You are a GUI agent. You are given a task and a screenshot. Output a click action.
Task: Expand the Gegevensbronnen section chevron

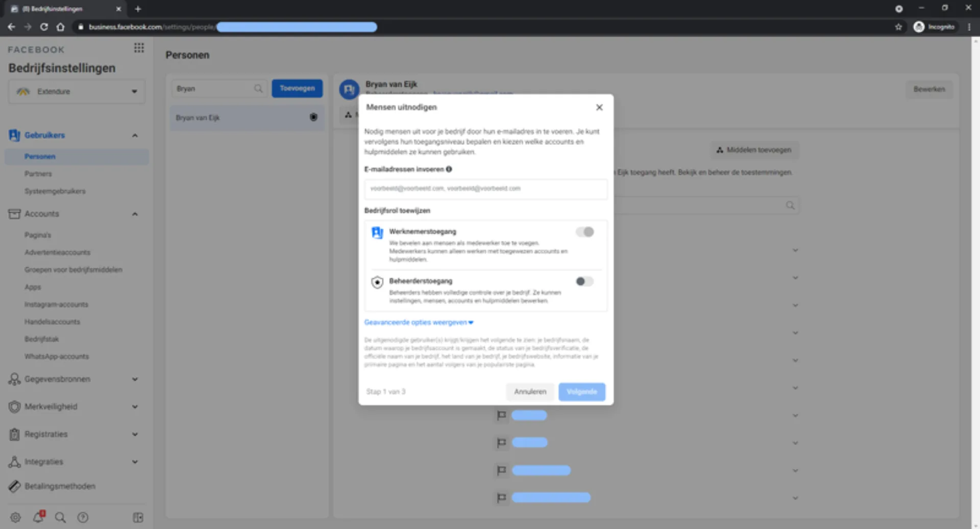click(135, 380)
